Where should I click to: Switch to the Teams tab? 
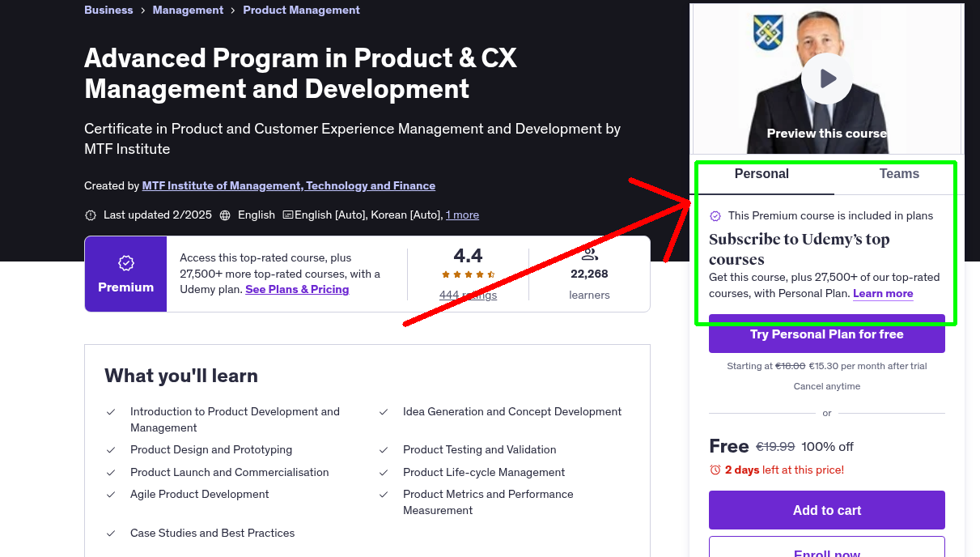pyautogui.click(x=899, y=174)
